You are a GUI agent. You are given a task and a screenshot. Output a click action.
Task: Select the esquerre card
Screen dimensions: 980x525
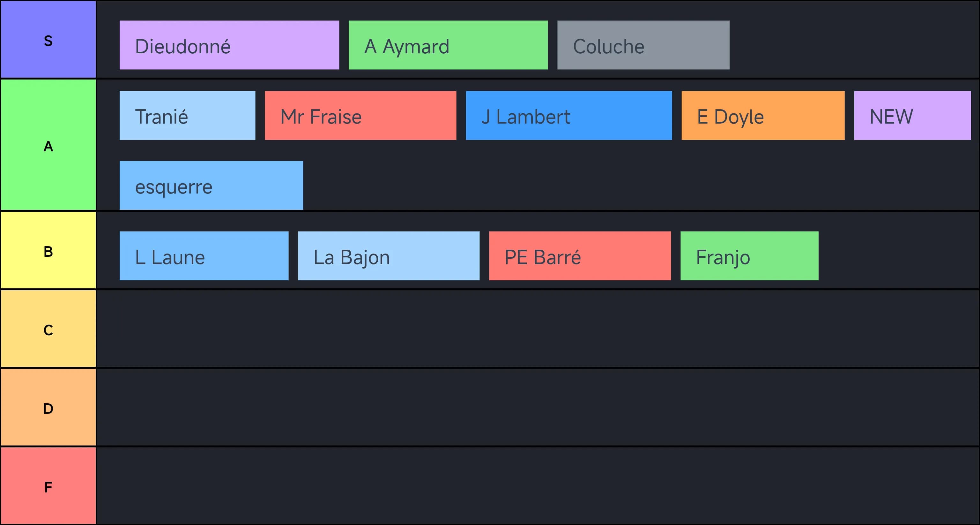[211, 186]
